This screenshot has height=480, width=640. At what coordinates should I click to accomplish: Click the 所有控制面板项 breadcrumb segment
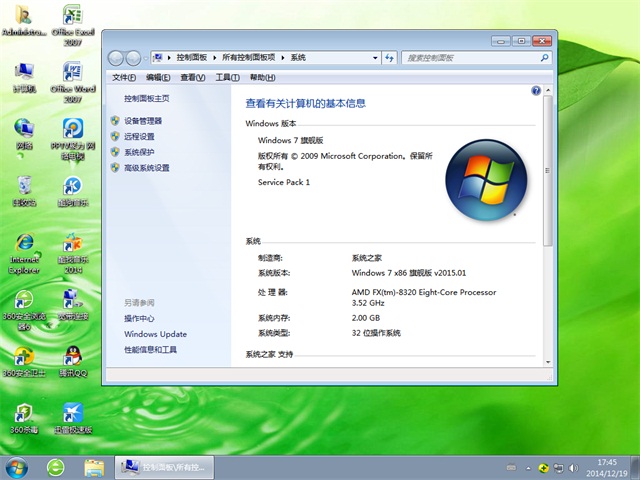click(x=249, y=58)
